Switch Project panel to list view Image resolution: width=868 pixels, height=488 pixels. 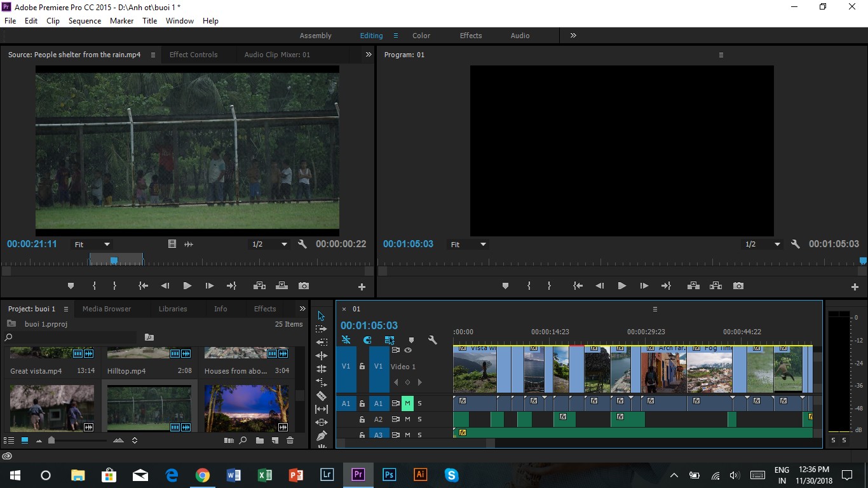[x=9, y=440]
